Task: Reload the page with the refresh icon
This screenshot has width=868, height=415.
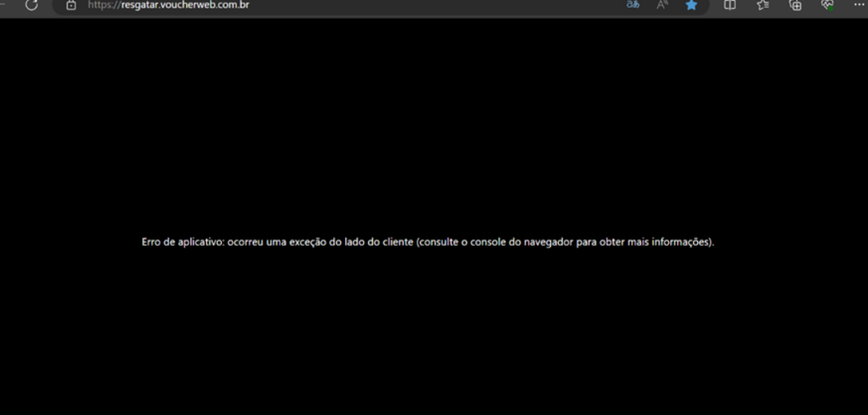Action: click(x=32, y=5)
